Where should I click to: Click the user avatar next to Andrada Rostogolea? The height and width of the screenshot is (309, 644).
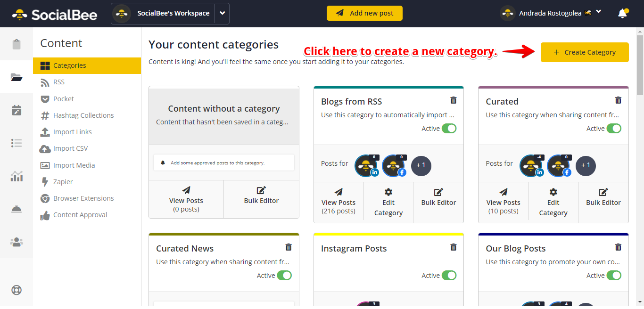pos(508,13)
